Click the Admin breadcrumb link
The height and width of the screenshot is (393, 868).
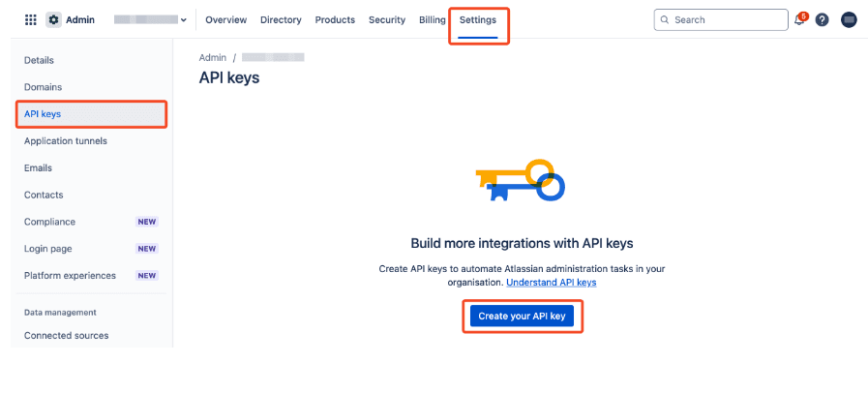pos(213,57)
